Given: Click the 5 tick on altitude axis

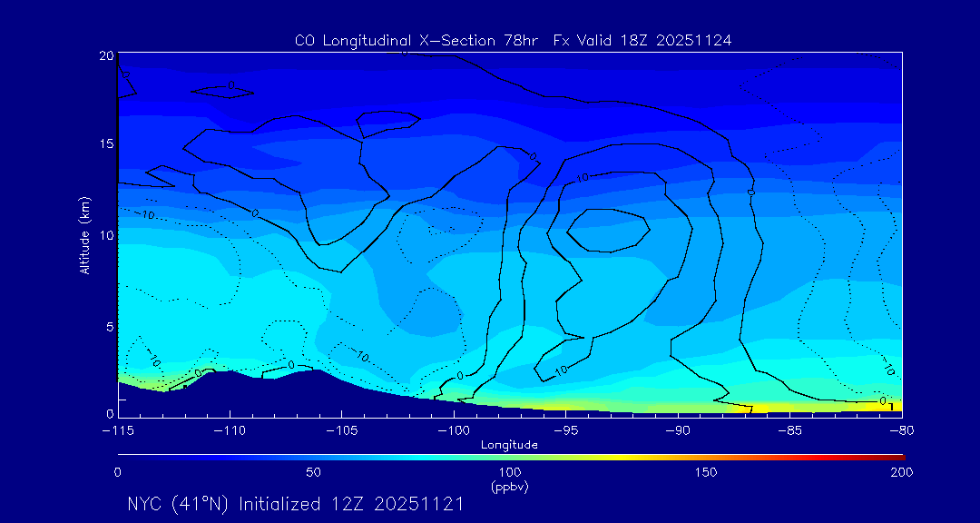Looking at the screenshot, I should pyautogui.click(x=109, y=327).
